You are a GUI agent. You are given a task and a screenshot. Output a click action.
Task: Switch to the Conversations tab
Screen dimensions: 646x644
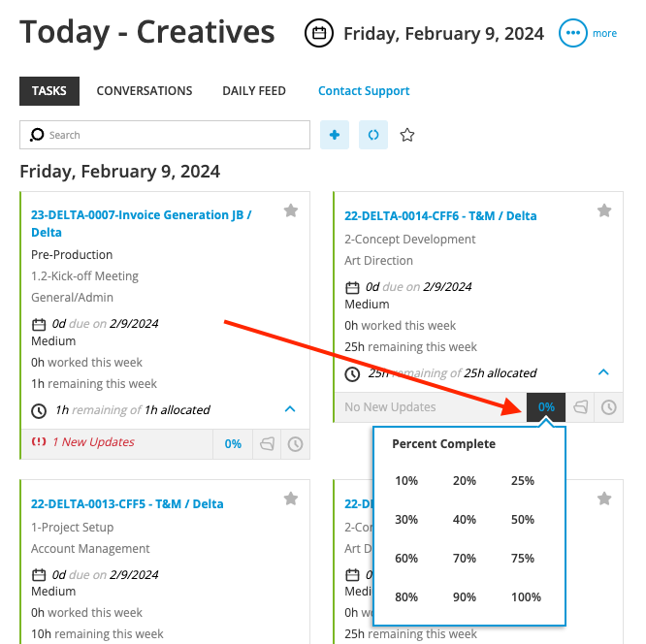coord(145,91)
